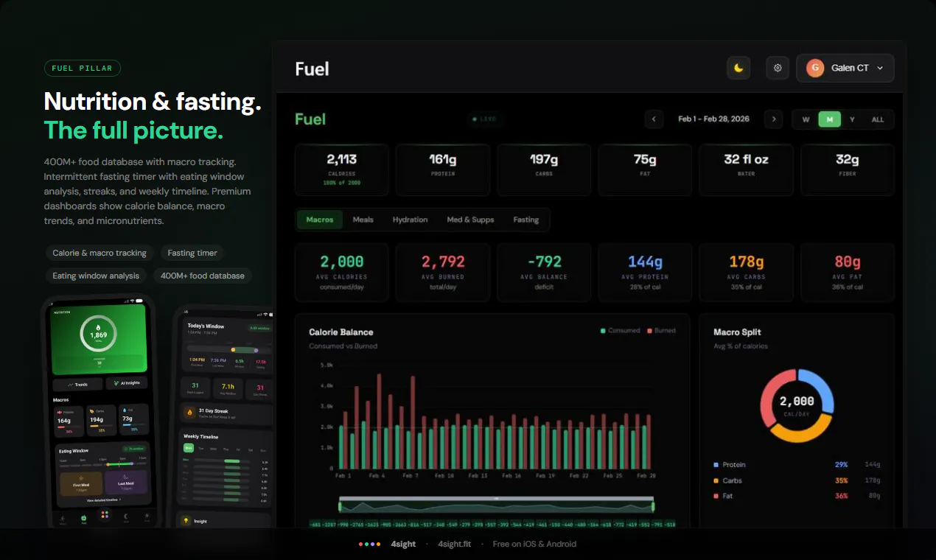Toggle the Burned series in the chart legend
This screenshot has width=936, height=560.
point(661,331)
